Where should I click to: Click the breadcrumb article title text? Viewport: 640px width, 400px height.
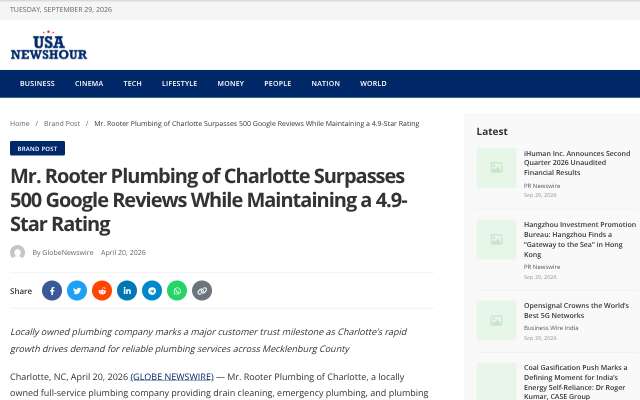(257, 123)
